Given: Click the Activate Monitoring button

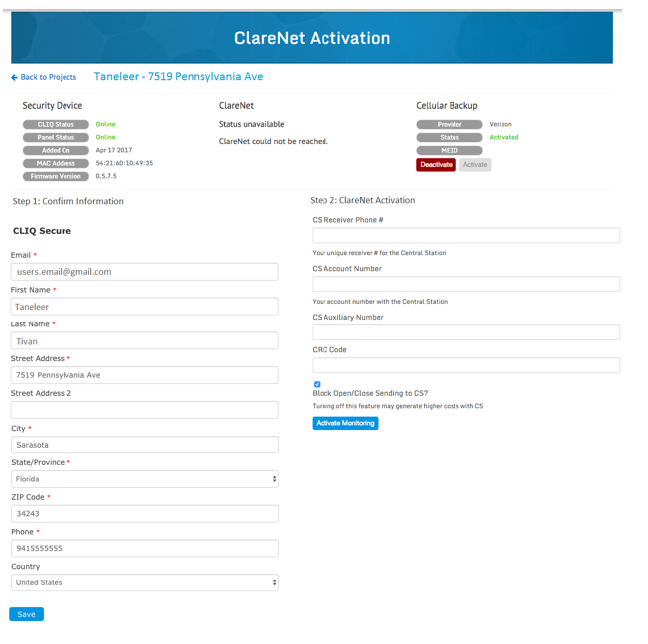Looking at the screenshot, I should pos(345,423).
